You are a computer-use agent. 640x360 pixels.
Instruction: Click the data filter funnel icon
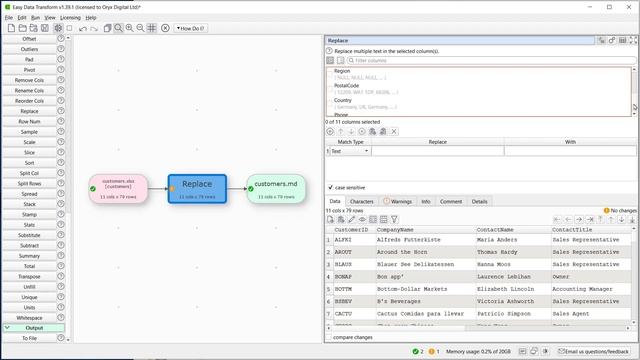coord(394,220)
